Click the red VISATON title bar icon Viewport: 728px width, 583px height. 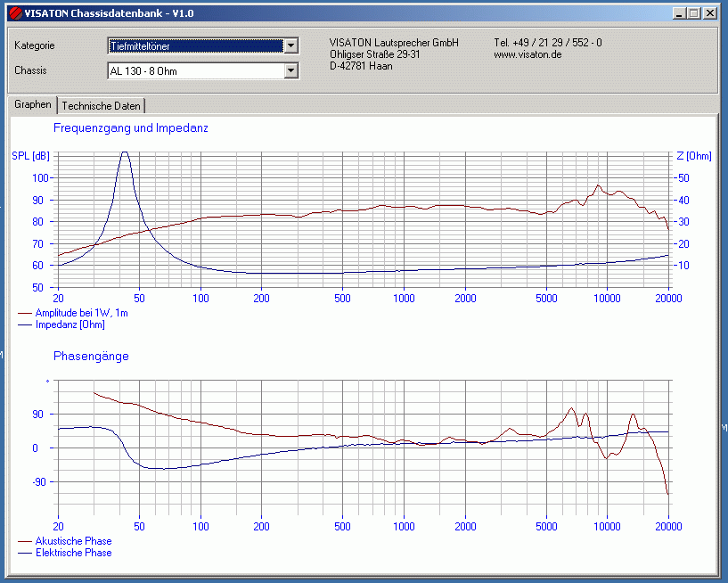15,13
